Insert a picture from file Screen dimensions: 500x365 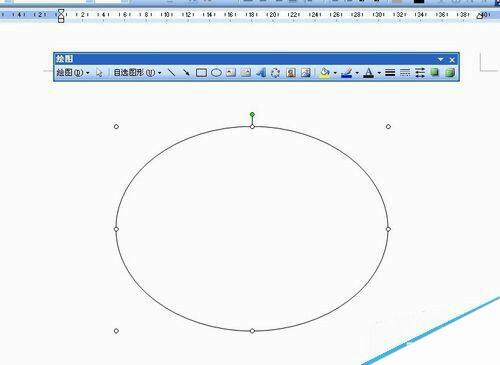point(306,72)
